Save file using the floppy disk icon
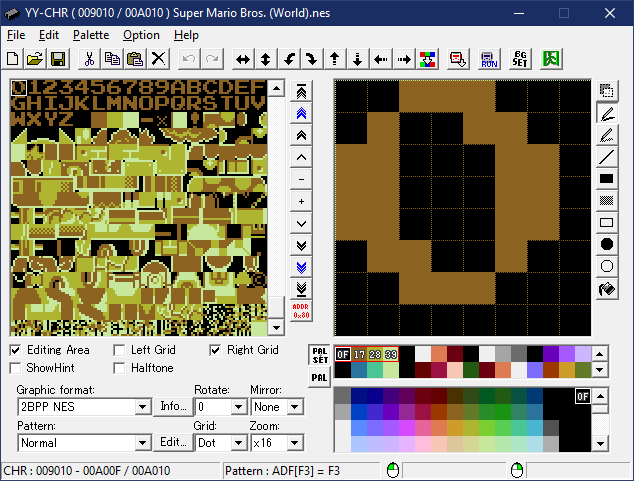The height and width of the screenshot is (481, 634). click(58, 59)
